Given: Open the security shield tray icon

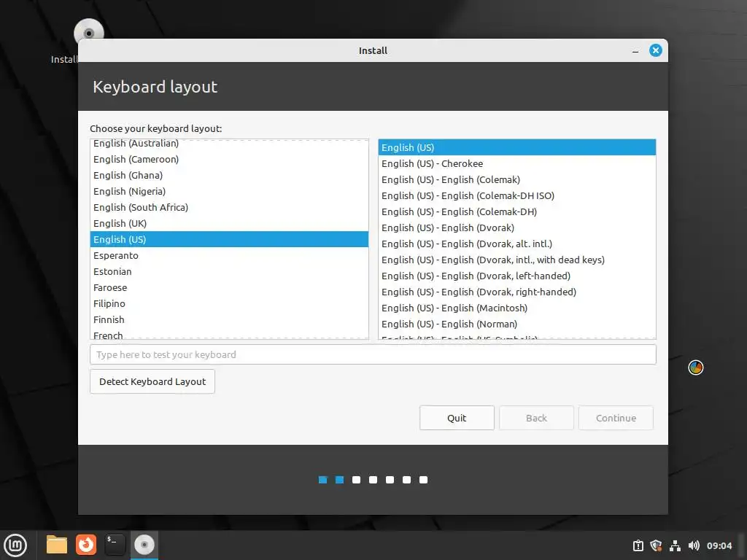Looking at the screenshot, I should coord(656,545).
